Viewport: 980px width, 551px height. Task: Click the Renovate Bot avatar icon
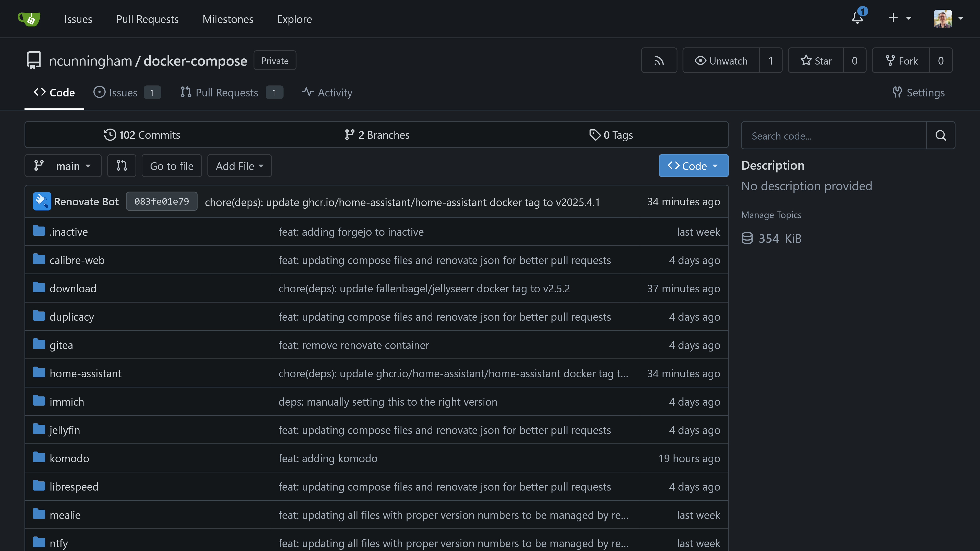[x=42, y=201]
